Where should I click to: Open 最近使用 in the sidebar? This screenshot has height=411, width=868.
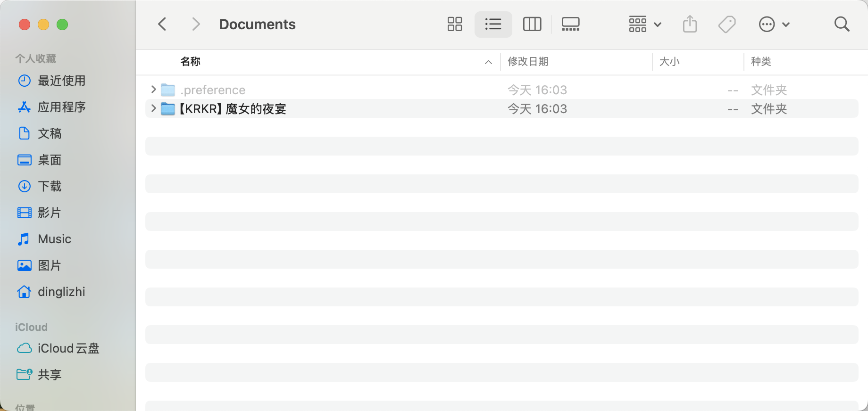point(61,81)
